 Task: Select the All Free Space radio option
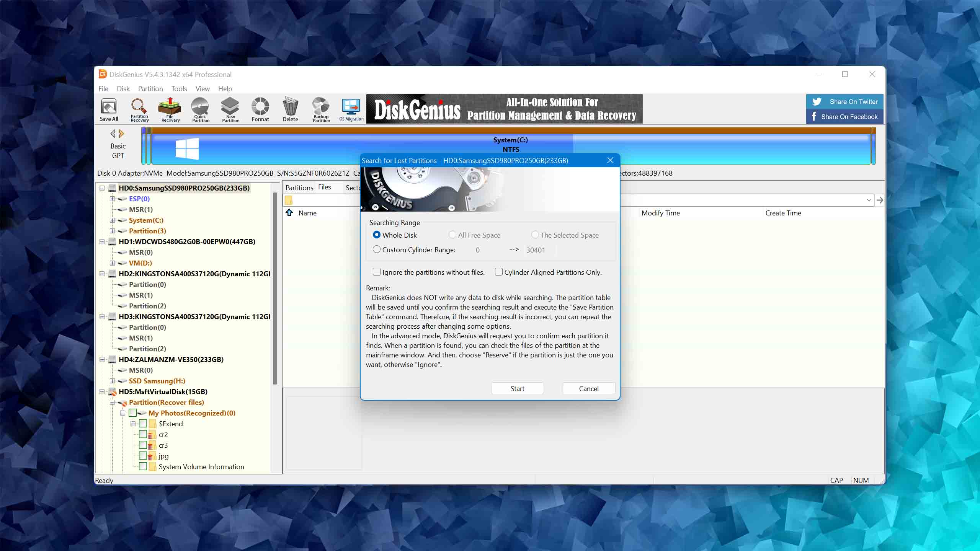452,235
